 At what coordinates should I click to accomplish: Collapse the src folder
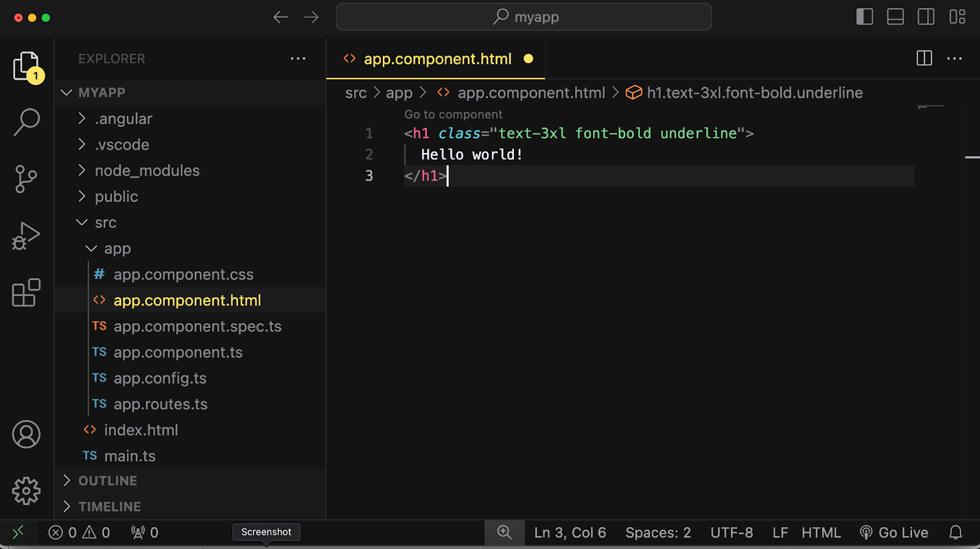(105, 223)
